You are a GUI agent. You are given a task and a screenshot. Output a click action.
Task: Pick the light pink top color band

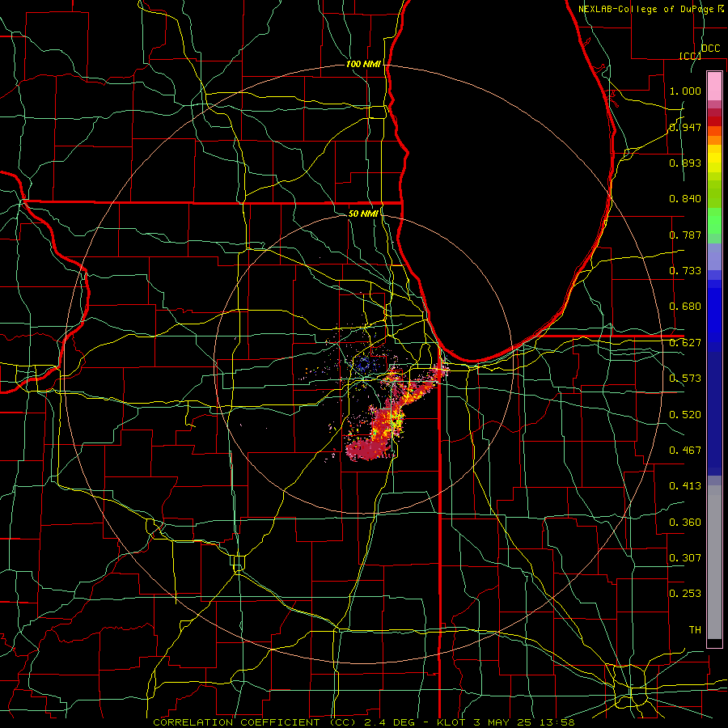coord(714,86)
